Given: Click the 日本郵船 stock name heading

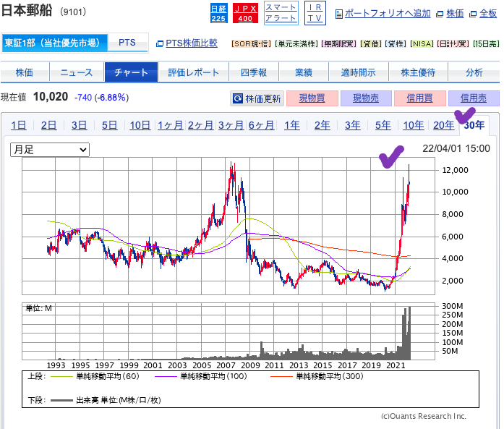Looking at the screenshot, I should click(x=27, y=10).
